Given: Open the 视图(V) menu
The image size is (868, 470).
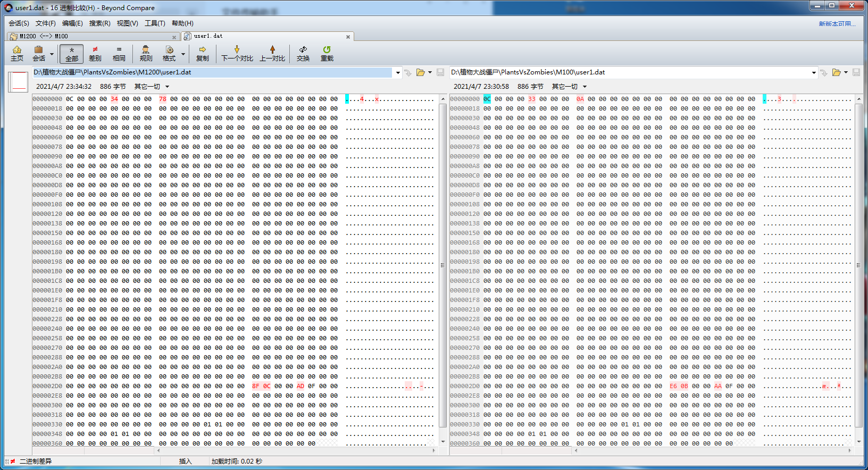Looking at the screenshot, I should (x=127, y=23).
